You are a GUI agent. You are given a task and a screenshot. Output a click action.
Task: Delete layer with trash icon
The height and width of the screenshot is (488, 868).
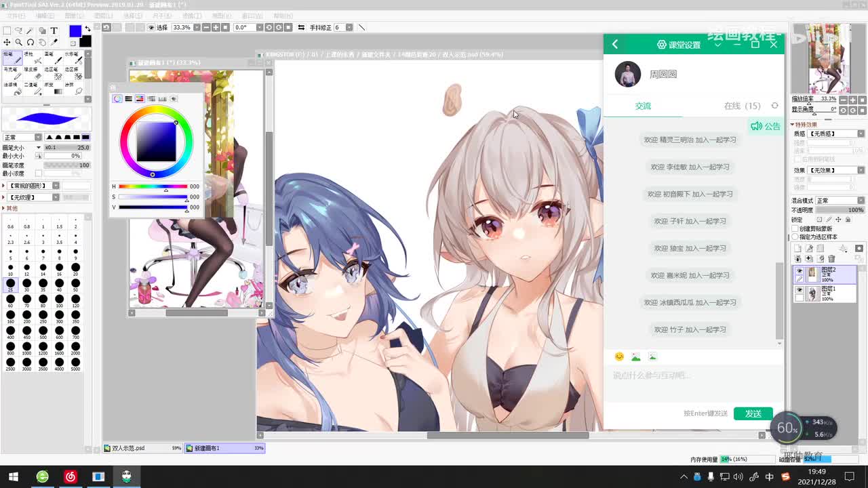831,259
